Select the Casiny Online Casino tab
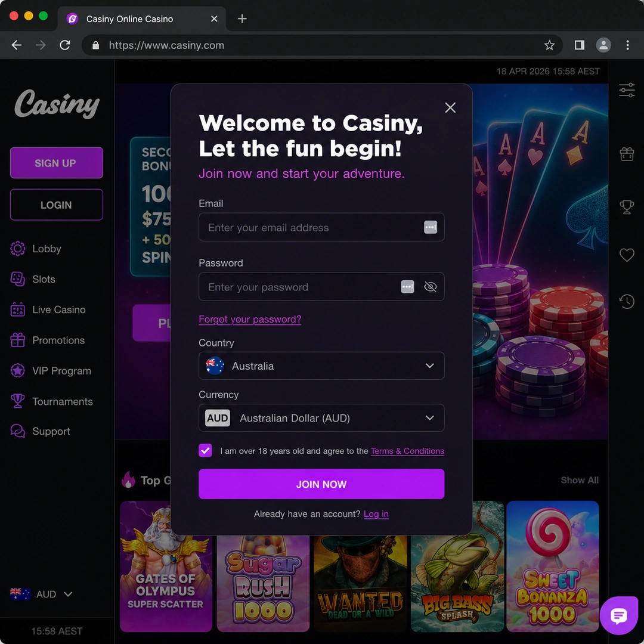Image resolution: width=644 pixels, height=644 pixels. pos(142,19)
